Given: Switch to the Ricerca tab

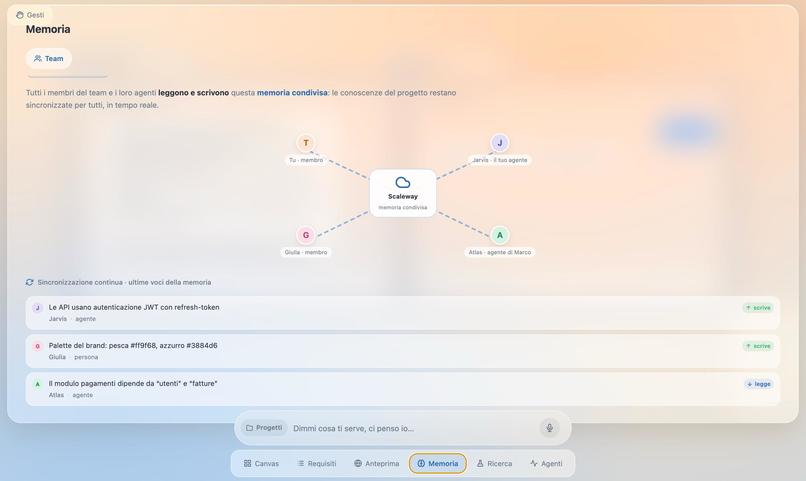Looking at the screenshot, I should tap(494, 464).
